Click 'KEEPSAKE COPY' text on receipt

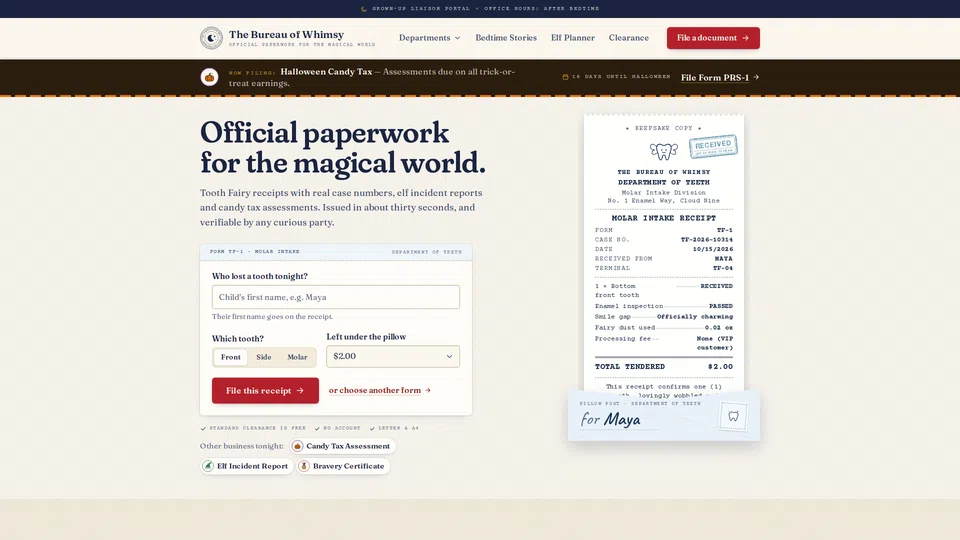point(664,128)
